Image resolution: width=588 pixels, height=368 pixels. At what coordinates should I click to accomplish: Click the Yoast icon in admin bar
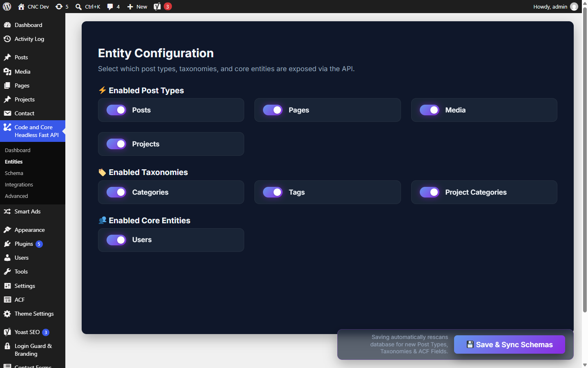(x=157, y=7)
